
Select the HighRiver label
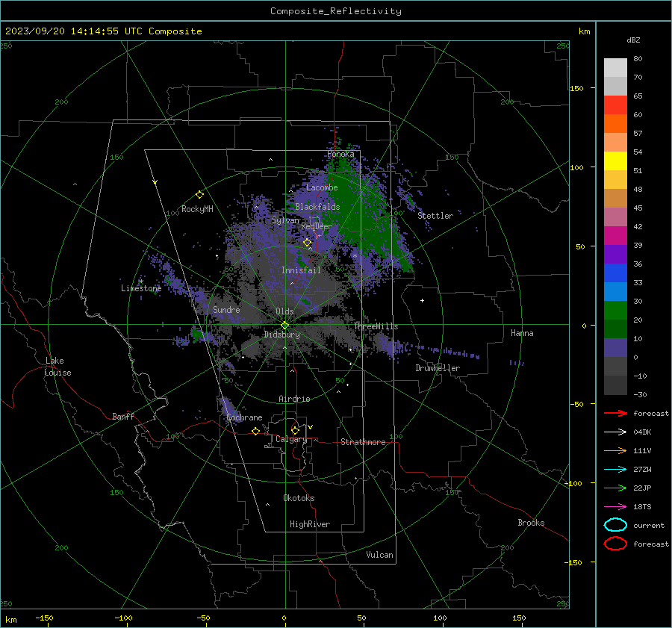click(x=310, y=524)
